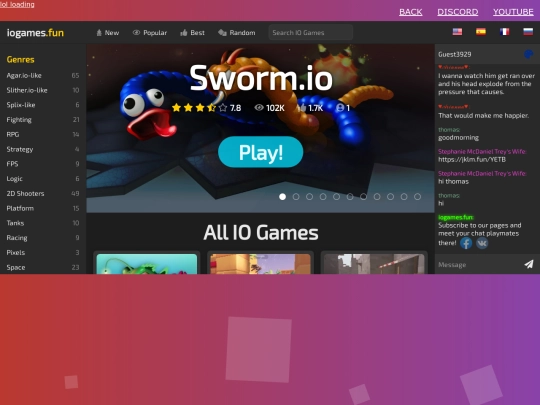Click the thumbs-up likes icon showing 1.7K
Screen dimensions: 540x405
pyautogui.click(x=302, y=108)
